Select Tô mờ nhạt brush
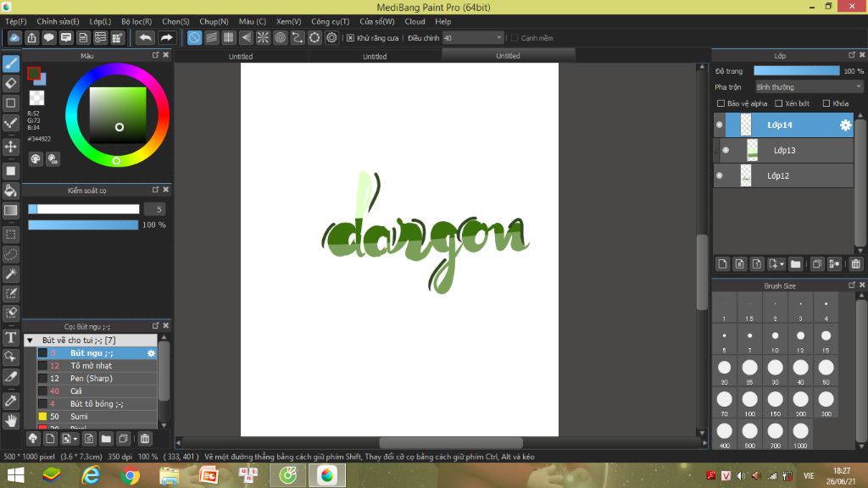 point(97,366)
